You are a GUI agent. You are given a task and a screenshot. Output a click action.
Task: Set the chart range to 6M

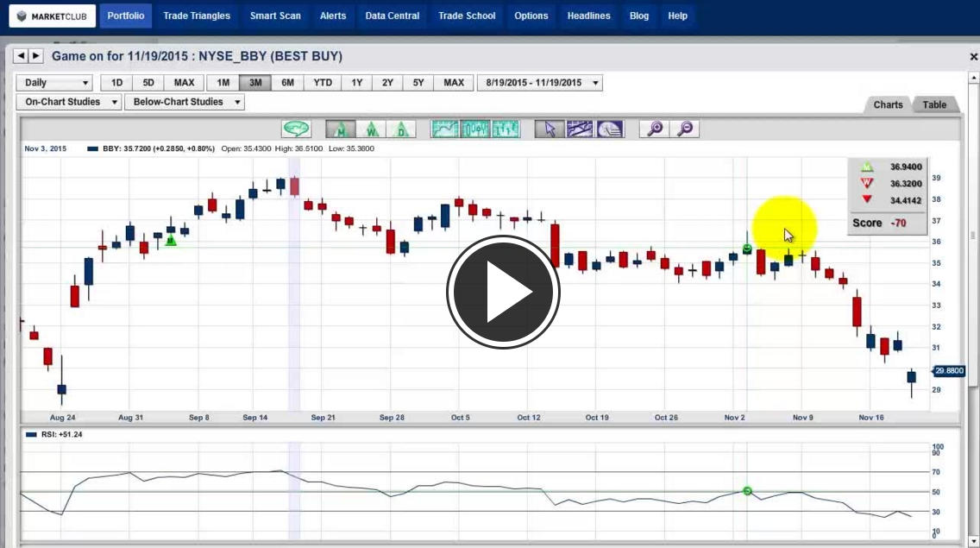pyautogui.click(x=287, y=83)
